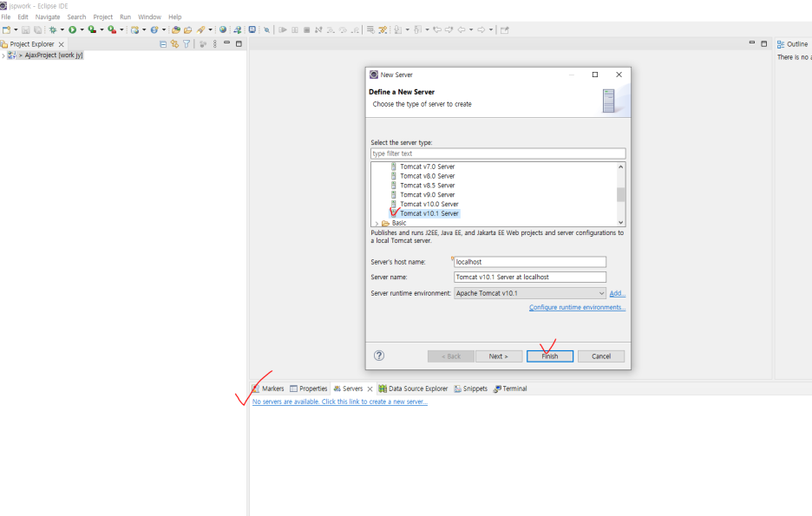Click the Pin Editor toolbar icon
The height and width of the screenshot is (516, 812).
coord(504,30)
